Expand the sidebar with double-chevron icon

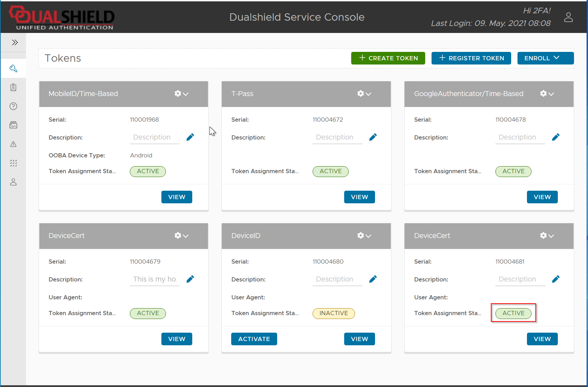(x=14, y=42)
